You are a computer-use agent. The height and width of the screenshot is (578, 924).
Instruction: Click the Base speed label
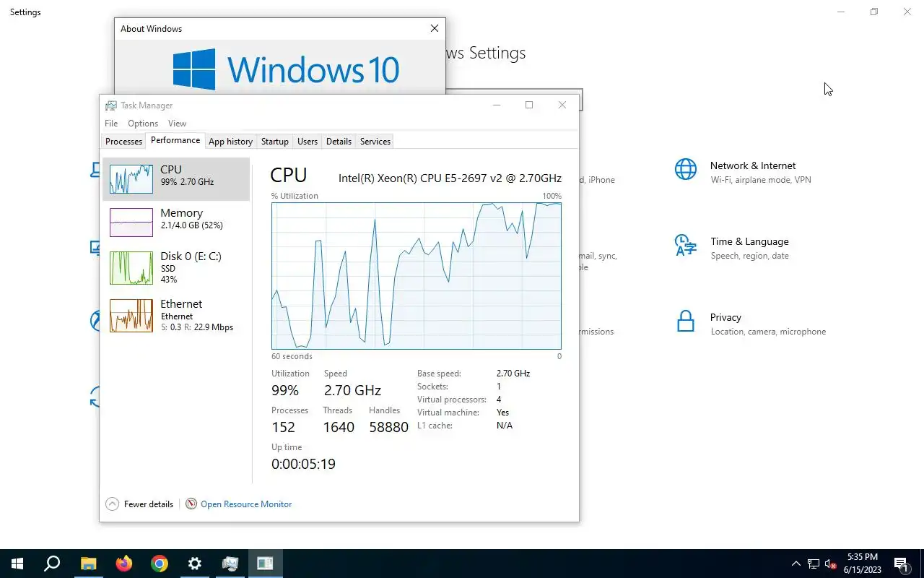click(439, 374)
